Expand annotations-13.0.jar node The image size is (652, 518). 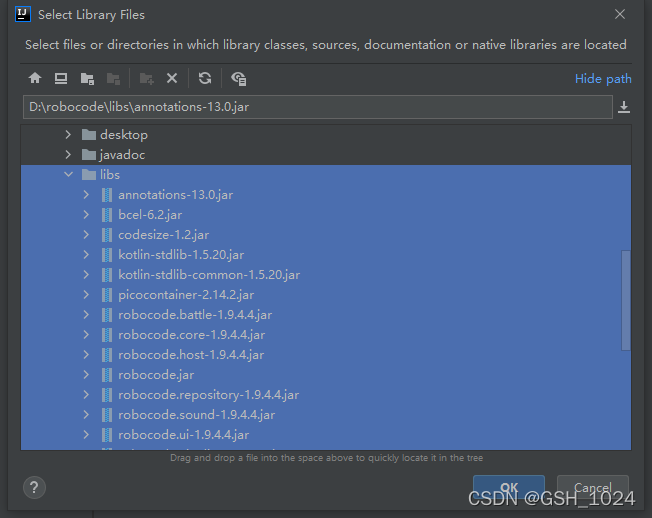(86, 195)
